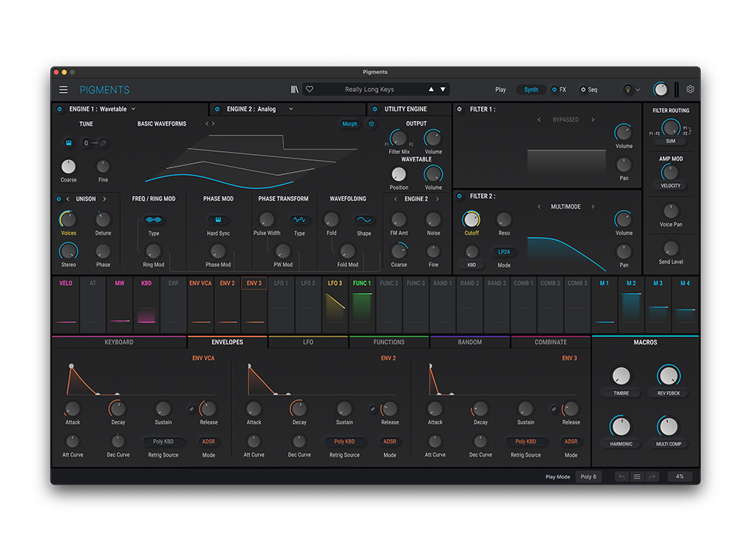Toggle Filter 2 power button

(x=459, y=196)
